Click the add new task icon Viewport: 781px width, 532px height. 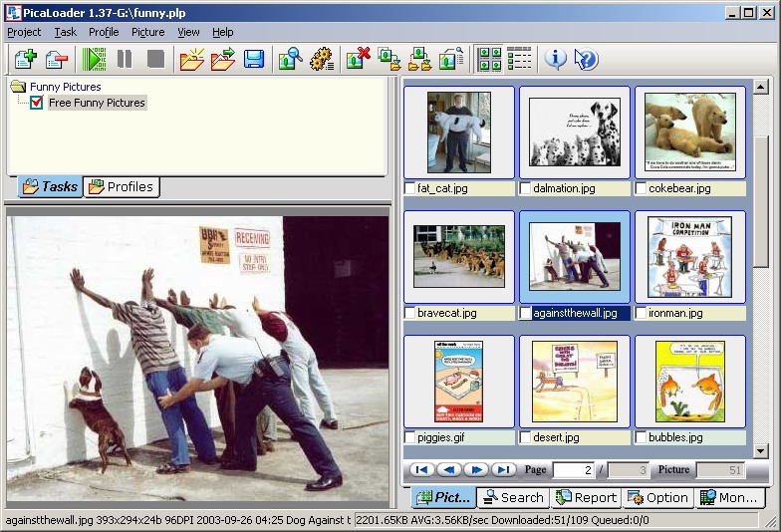pos(25,59)
